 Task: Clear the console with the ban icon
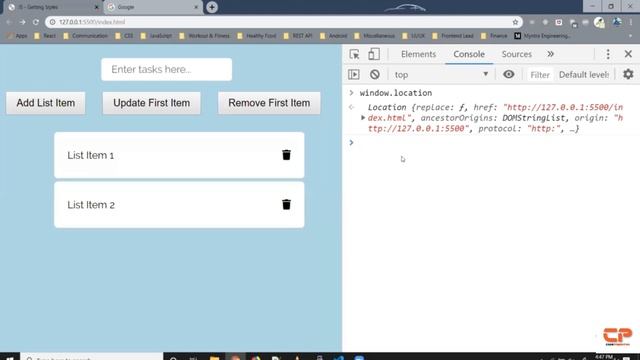(x=375, y=74)
